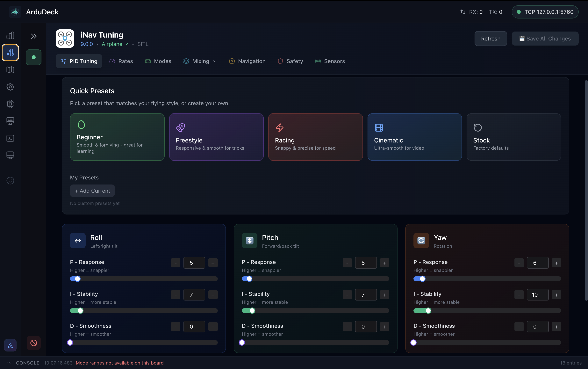Click the ArduDeck airplane logo
Screen dimensions: 588x369
[15, 12]
